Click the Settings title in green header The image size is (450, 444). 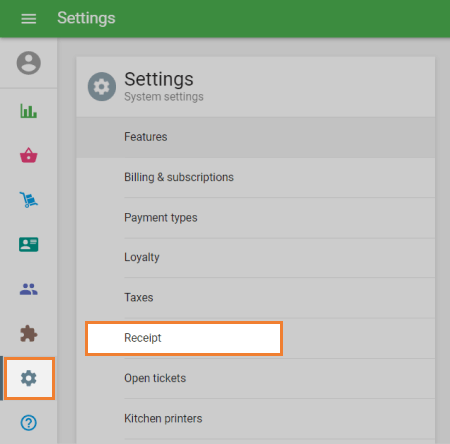click(86, 18)
